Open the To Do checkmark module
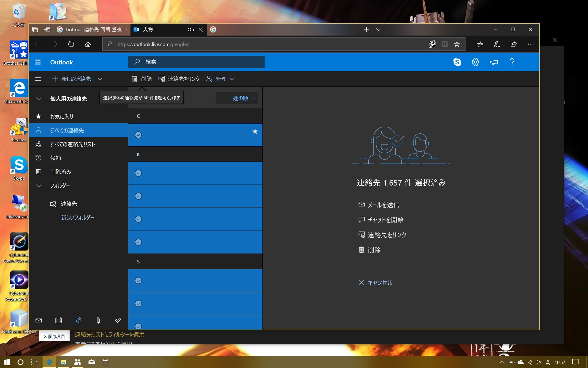 pos(118,320)
